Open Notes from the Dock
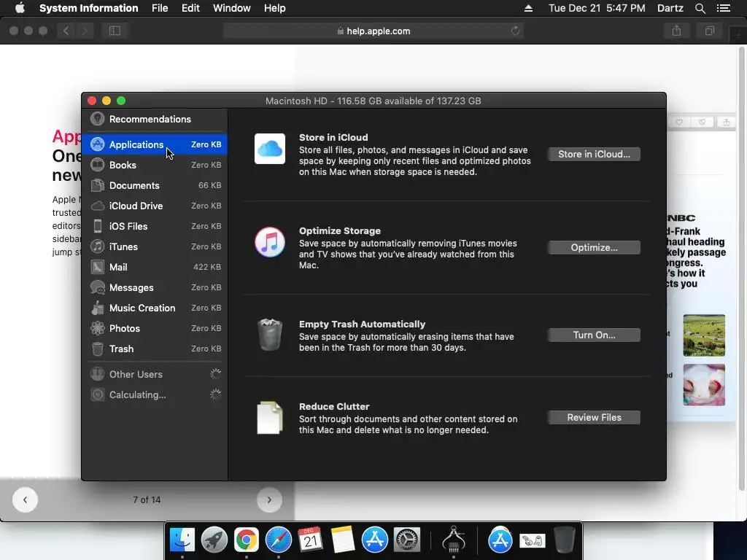This screenshot has width=747, height=560. point(343,540)
